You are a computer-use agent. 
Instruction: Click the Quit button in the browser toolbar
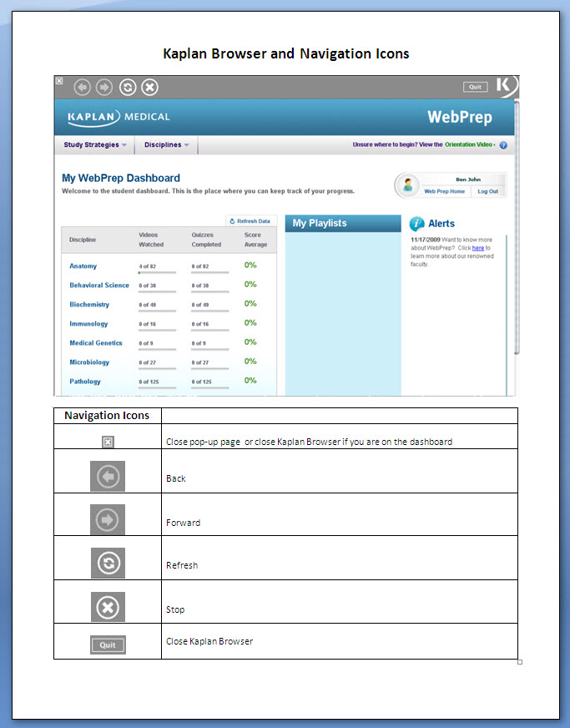475,87
